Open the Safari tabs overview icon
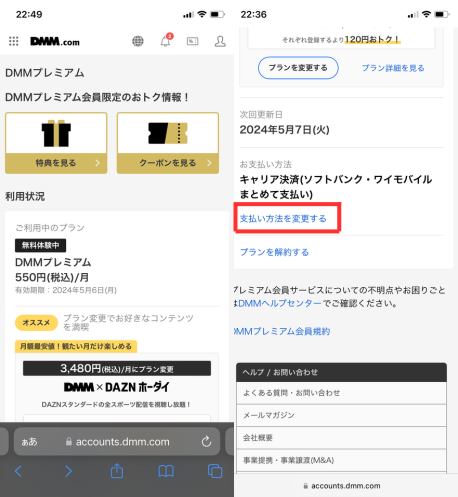 click(x=215, y=471)
